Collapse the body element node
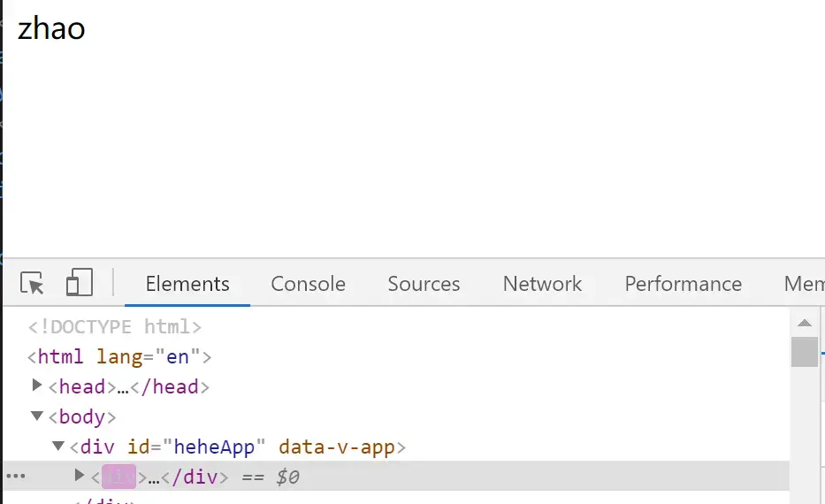The width and height of the screenshot is (825, 504). click(x=37, y=416)
